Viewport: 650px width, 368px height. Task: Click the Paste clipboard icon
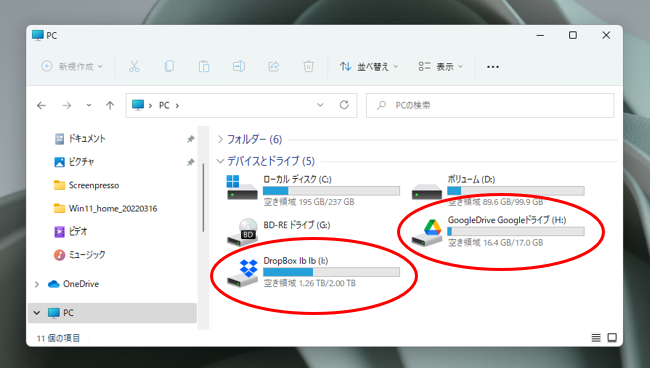tap(204, 66)
